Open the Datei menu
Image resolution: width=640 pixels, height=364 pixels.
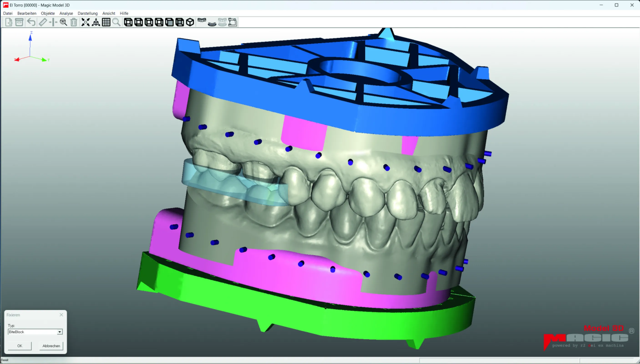click(8, 13)
